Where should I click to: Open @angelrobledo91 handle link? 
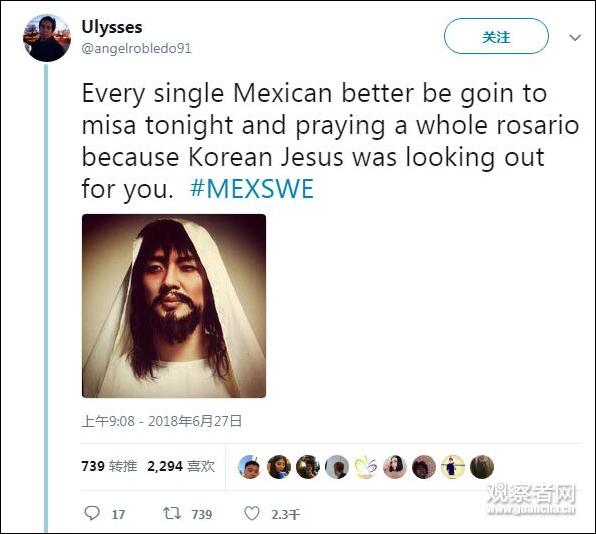coord(136,49)
